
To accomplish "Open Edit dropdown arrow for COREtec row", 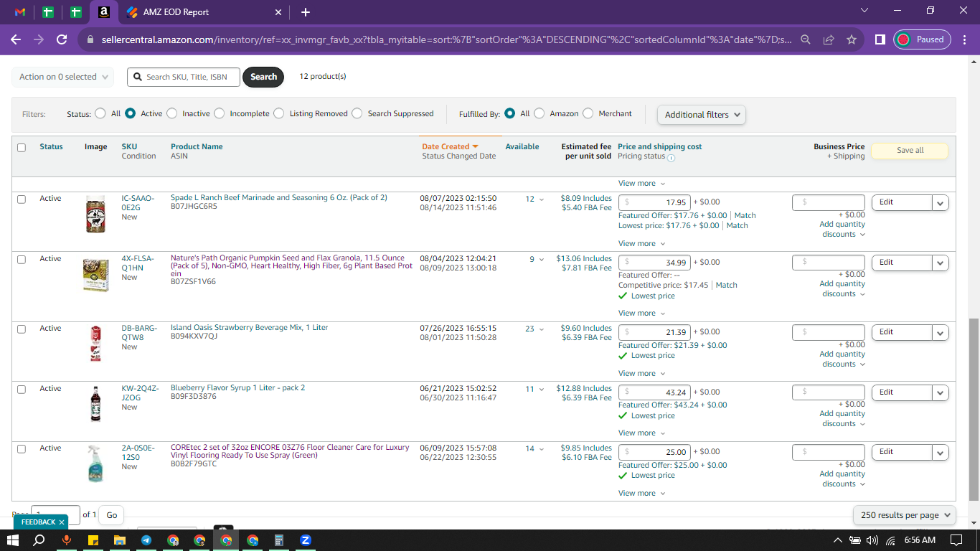I will (941, 452).
